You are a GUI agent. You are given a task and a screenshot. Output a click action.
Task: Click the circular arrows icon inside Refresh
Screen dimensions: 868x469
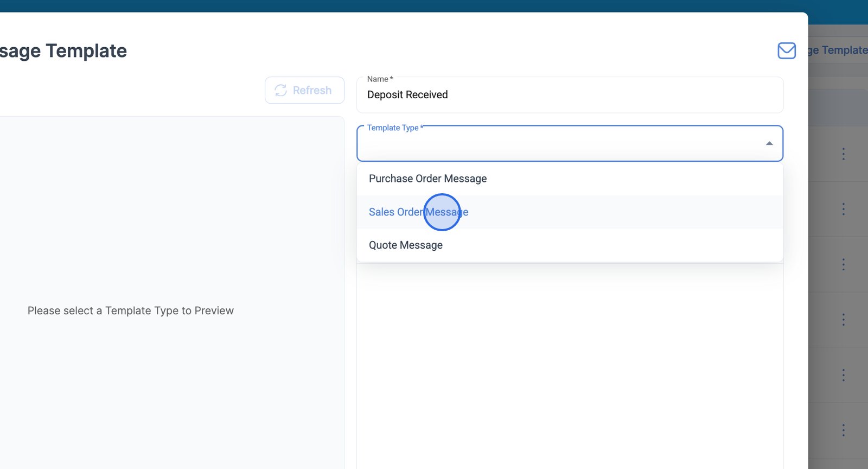point(280,90)
